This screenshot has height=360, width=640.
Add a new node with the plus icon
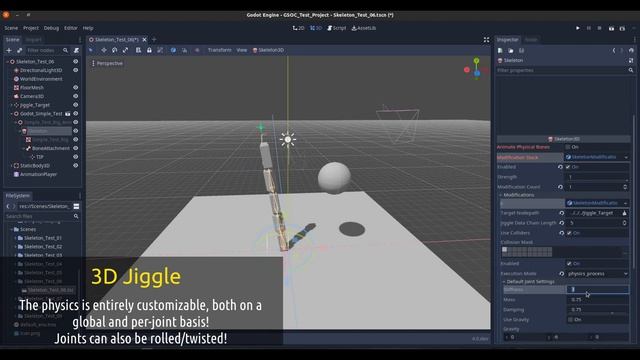pos(9,50)
